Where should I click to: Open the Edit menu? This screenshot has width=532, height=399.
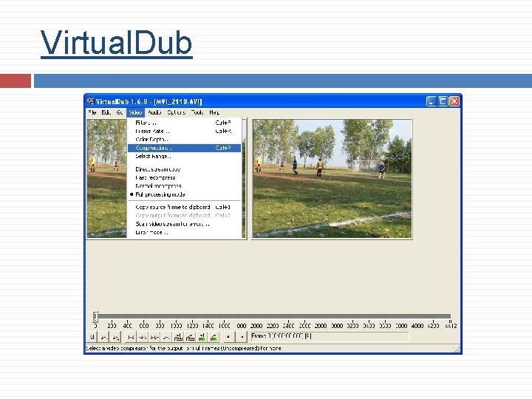106,112
